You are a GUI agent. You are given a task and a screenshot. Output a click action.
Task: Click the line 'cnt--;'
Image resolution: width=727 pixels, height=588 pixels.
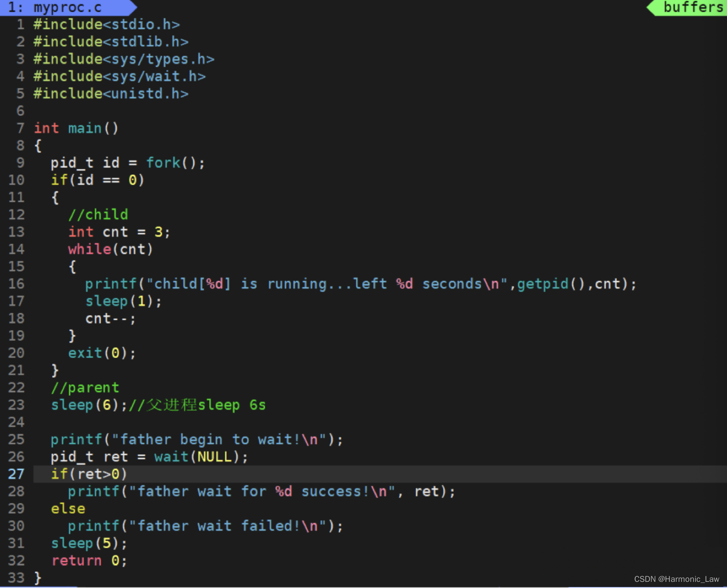[x=111, y=319]
